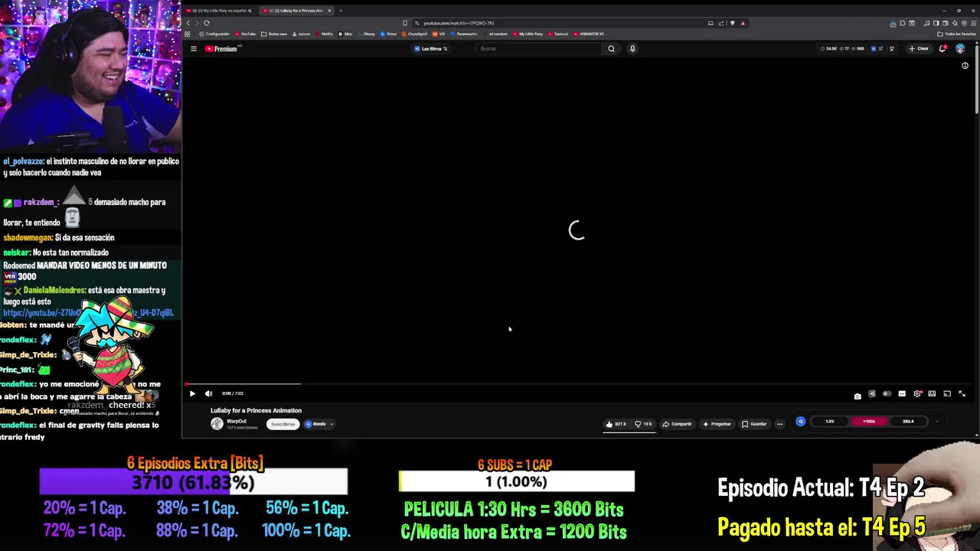Take a video screenshot with camera icon

(x=857, y=396)
